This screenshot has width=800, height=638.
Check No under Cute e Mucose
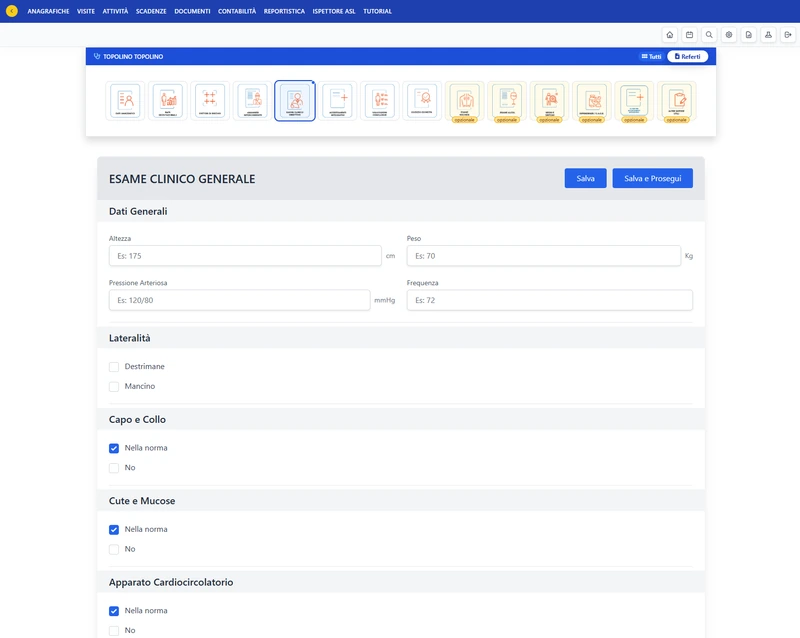(114, 550)
